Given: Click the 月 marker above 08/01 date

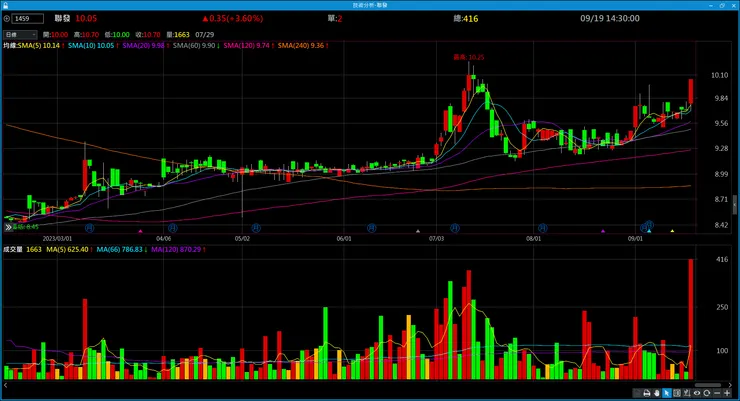Looking at the screenshot, I should click(543, 228).
